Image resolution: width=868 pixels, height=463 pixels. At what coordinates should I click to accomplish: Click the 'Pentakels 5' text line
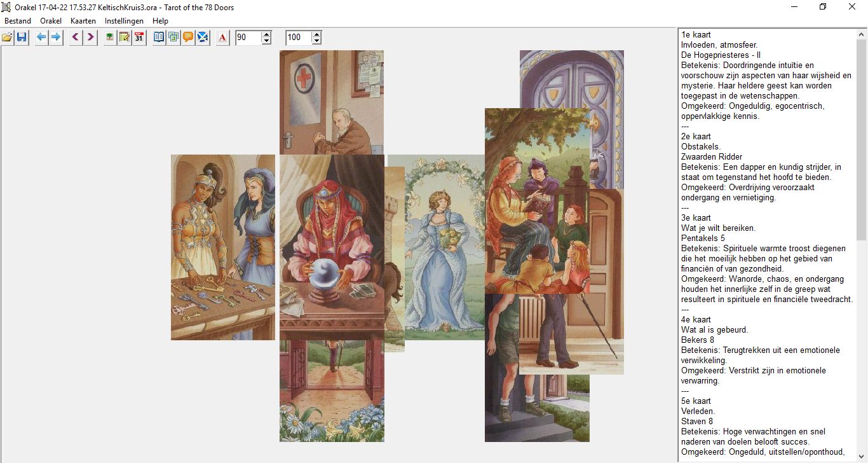pos(703,238)
